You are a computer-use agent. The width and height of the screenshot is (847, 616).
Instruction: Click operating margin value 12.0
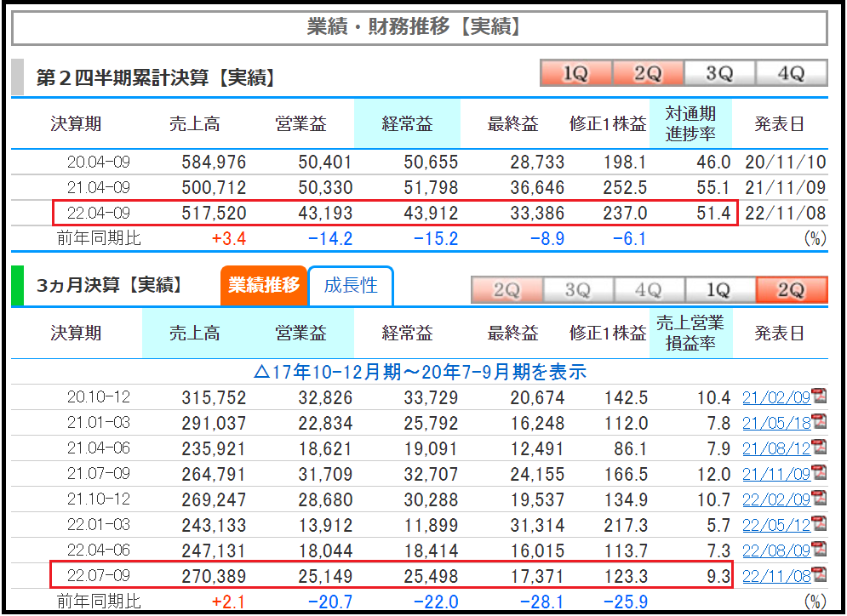coord(713,474)
